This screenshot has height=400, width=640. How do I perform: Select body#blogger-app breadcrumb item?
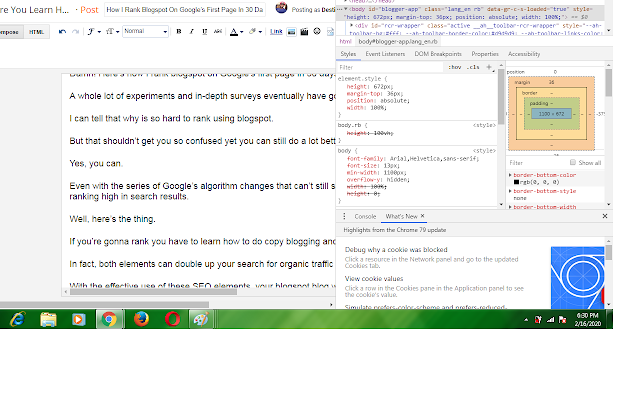(398, 41)
